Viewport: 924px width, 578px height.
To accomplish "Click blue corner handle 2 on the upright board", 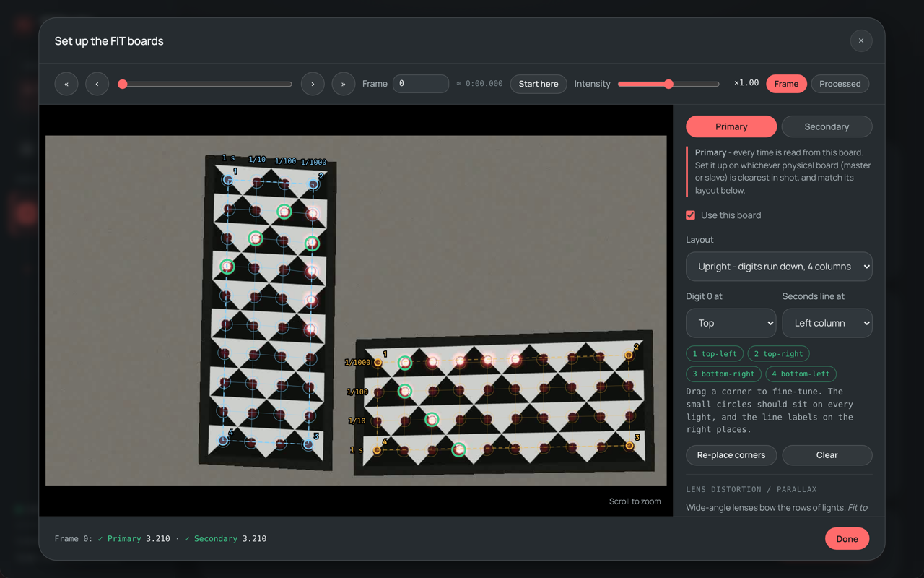I will click(x=313, y=184).
